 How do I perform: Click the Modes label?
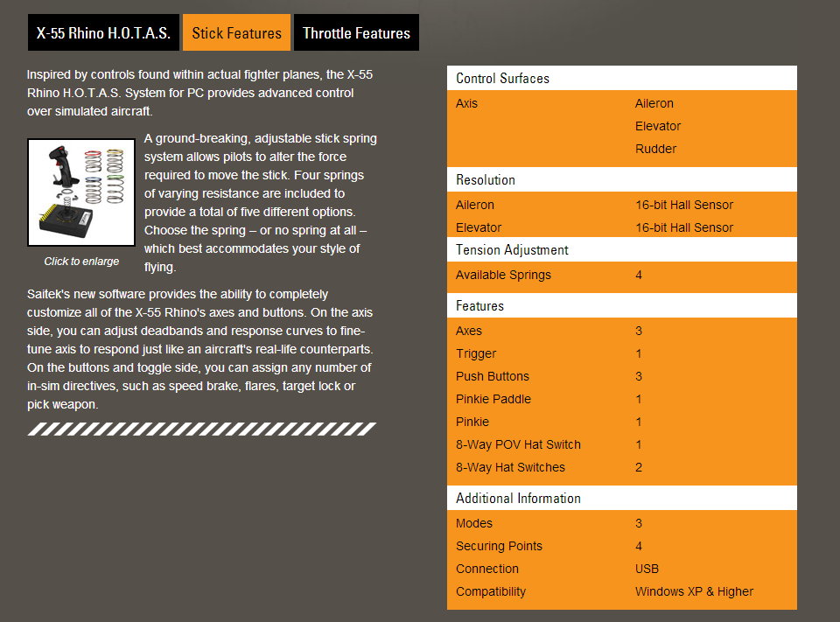[x=474, y=523]
